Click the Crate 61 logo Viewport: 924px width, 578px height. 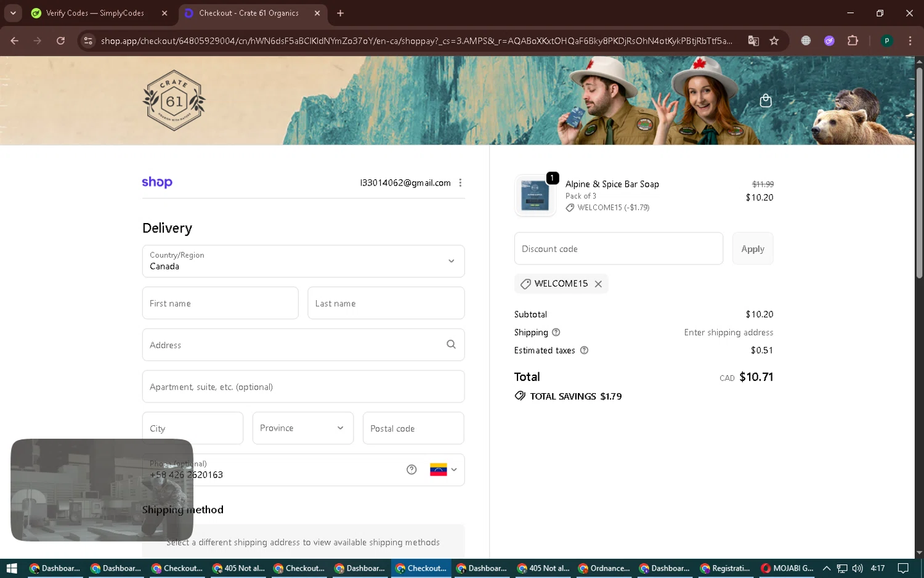point(174,100)
